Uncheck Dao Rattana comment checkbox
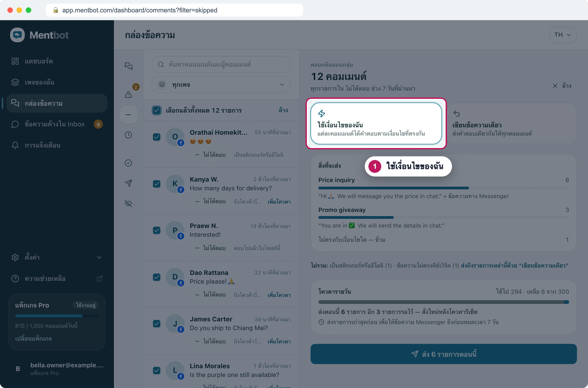The width and height of the screenshot is (588, 388). pos(156,277)
